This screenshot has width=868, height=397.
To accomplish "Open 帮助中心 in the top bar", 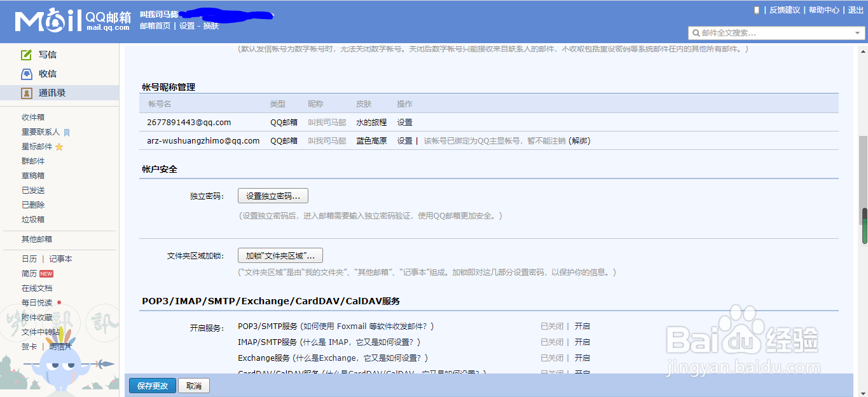I will click(824, 10).
